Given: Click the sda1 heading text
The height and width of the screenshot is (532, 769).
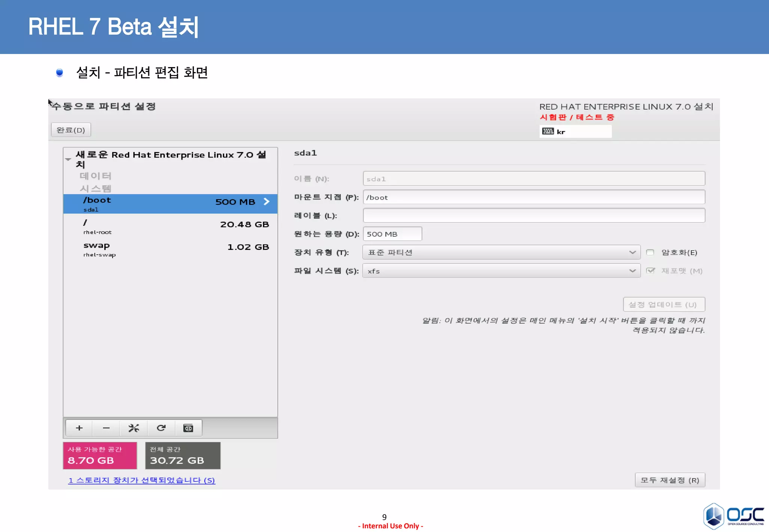Looking at the screenshot, I should point(305,153).
